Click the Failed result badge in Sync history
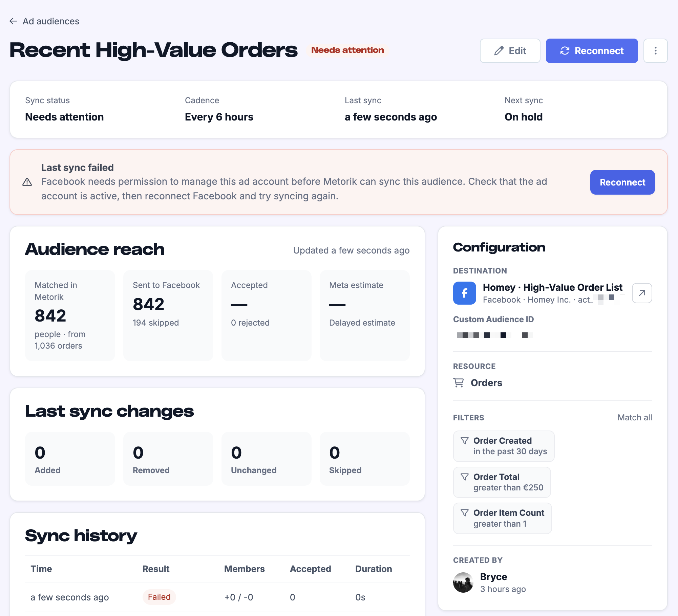The width and height of the screenshot is (678, 616). click(x=159, y=597)
